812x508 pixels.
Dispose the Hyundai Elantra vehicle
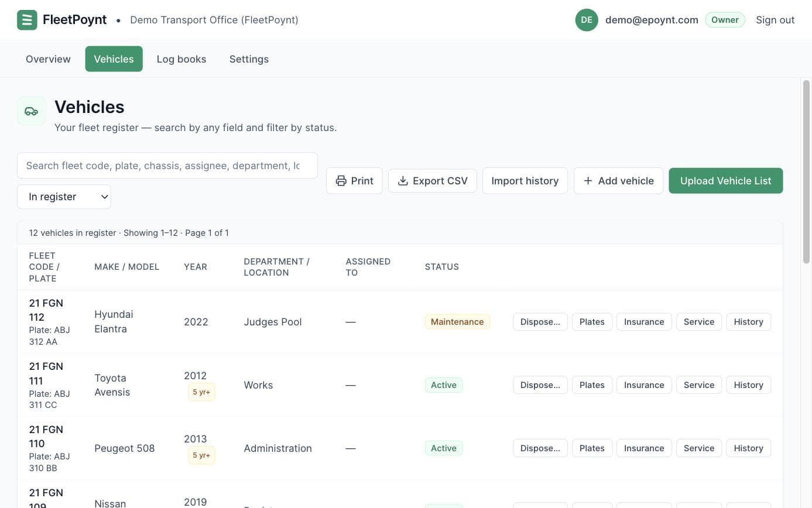pos(540,322)
